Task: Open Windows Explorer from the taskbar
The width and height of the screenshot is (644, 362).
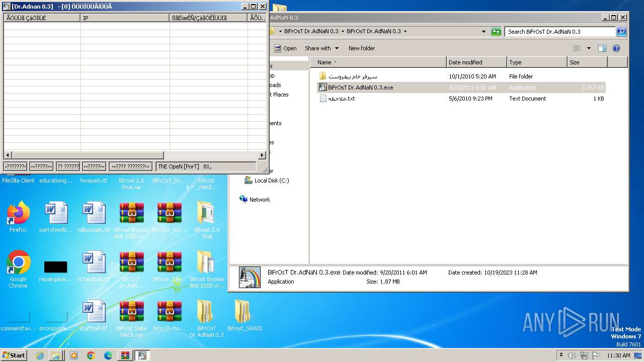Action: 56,355
